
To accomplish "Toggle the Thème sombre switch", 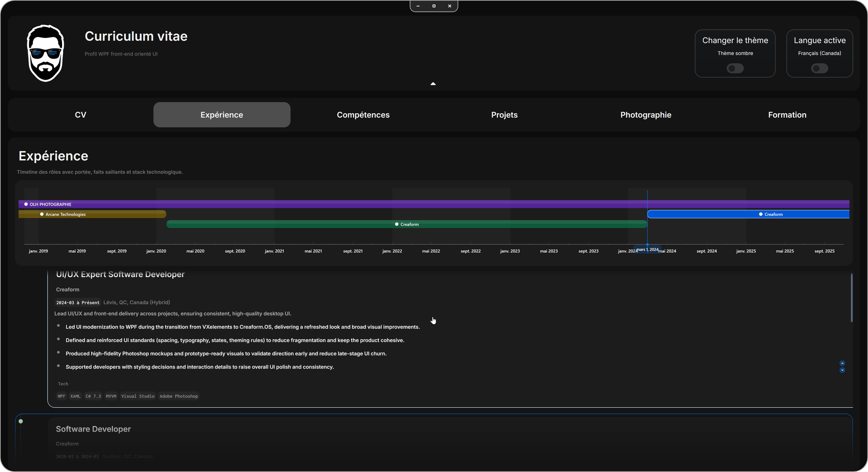I will pyautogui.click(x=735, y=69).
